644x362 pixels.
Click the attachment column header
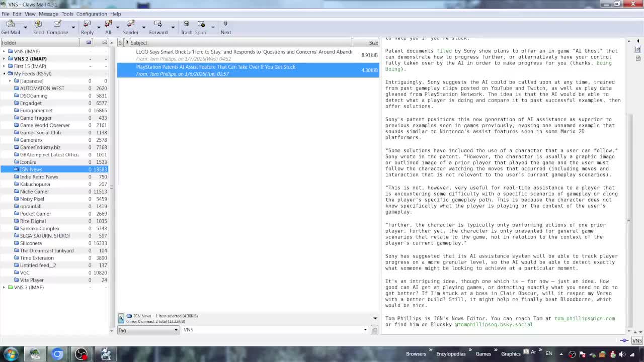127,43
